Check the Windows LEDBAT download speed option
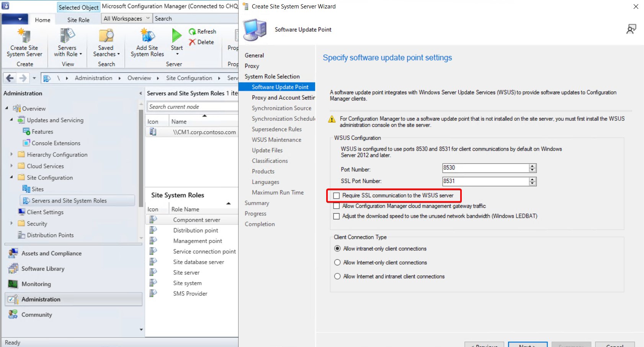Viewport: 644px width, 347px height. (337, 216)
